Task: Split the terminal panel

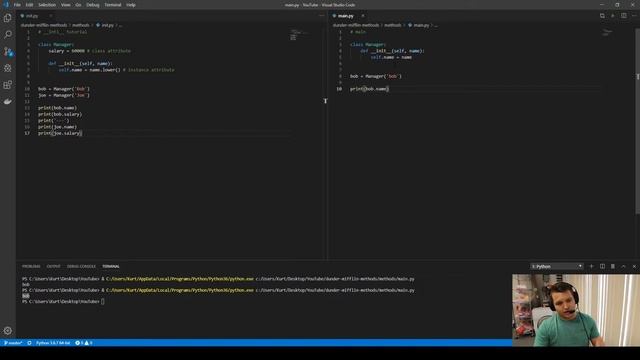Action: click(x=602, y=266)
